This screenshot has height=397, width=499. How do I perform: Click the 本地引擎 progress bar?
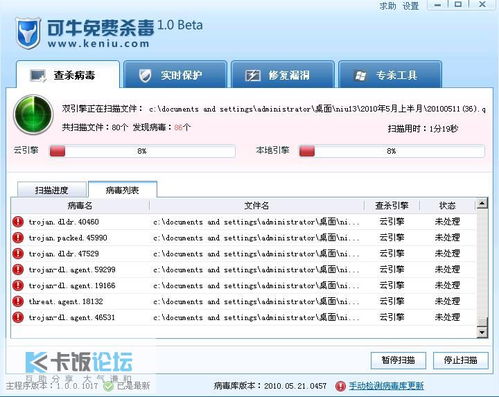392,151
